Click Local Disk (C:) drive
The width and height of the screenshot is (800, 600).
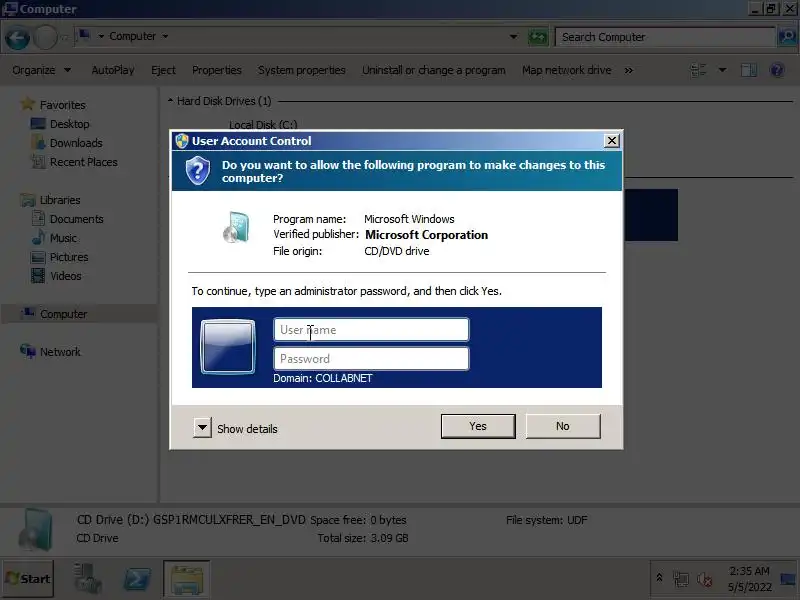(x=263, y=124)
